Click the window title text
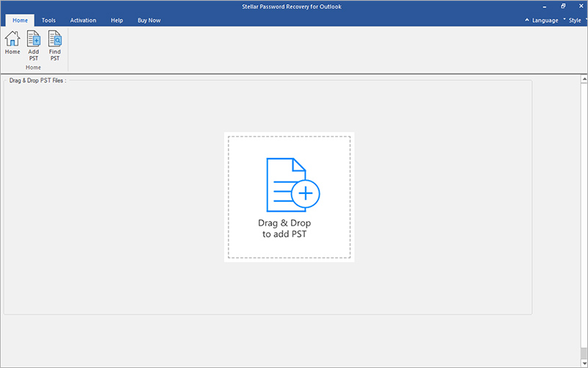 tap(291, 7)
